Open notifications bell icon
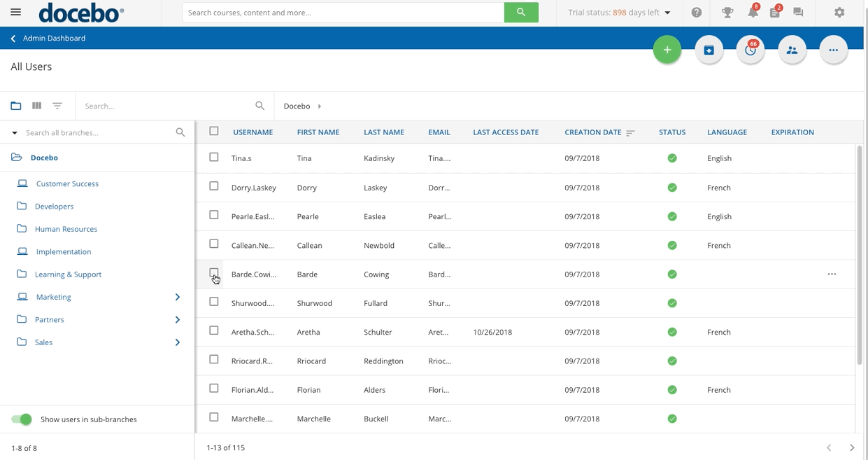 click(x=753, y=12)
